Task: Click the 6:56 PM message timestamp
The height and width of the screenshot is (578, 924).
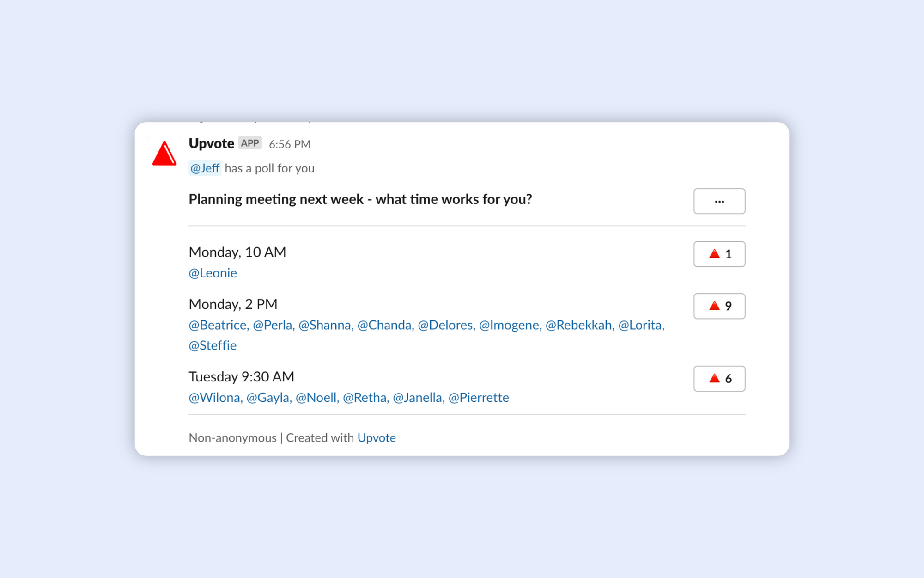Action: 290,144
